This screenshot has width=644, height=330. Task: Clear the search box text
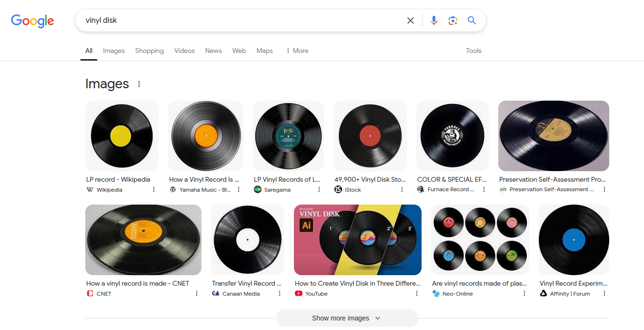click(410, 21)
